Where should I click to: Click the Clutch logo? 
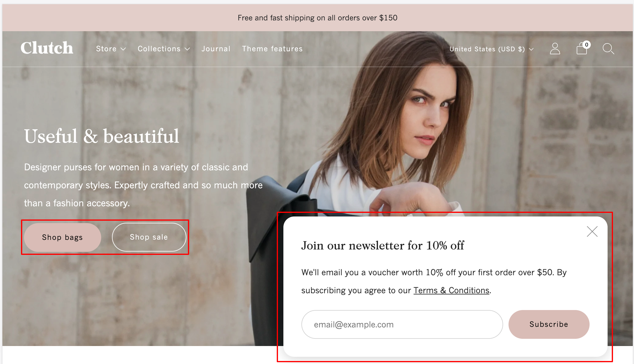(x=47, y=48)
